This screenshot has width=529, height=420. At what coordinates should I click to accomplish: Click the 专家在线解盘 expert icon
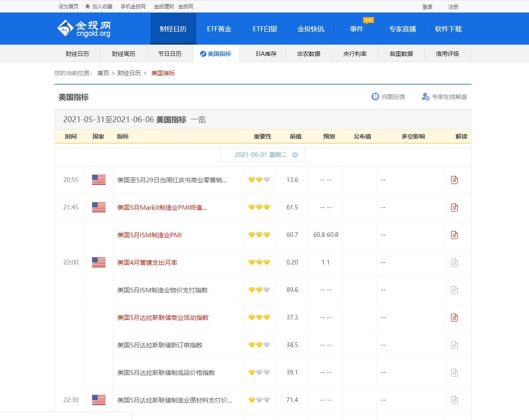[x=425, y=96]
